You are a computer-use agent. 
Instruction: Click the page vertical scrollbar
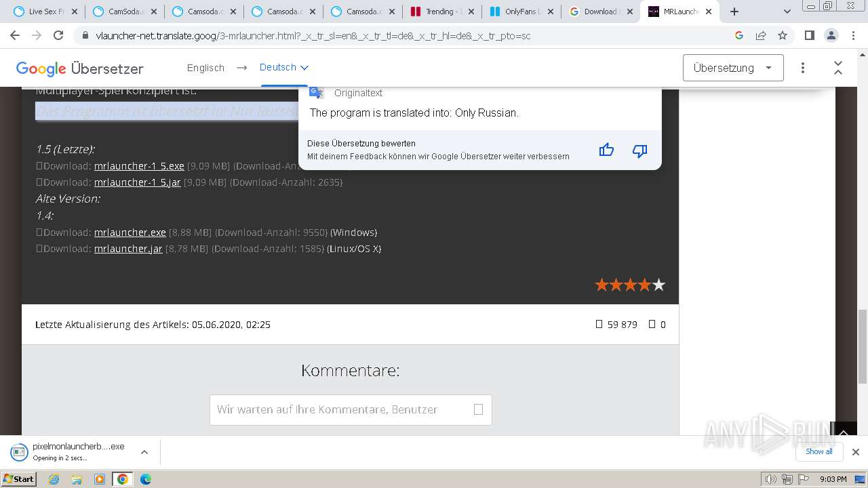click(862, 346)
